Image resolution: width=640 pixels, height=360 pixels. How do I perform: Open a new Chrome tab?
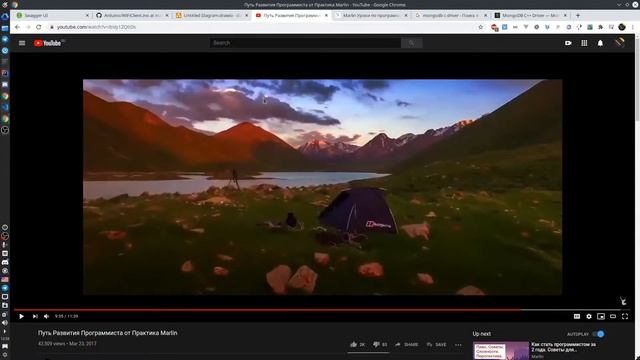578,15
